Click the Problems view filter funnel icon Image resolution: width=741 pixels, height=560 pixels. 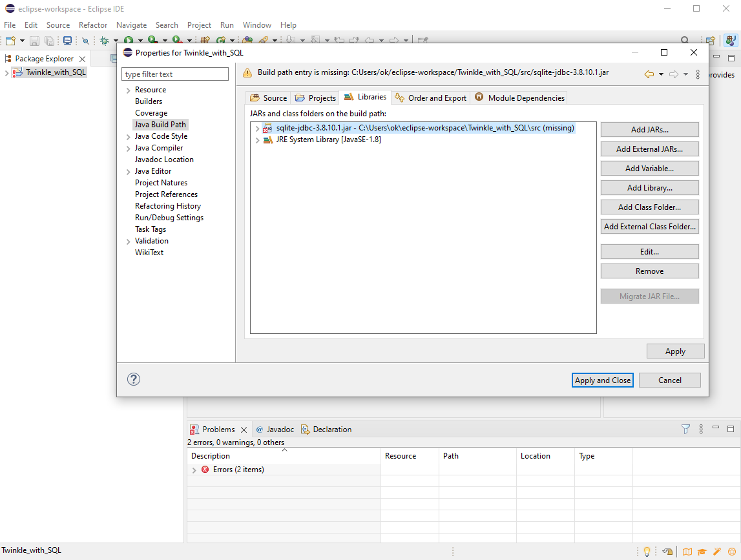pos(685,429)
